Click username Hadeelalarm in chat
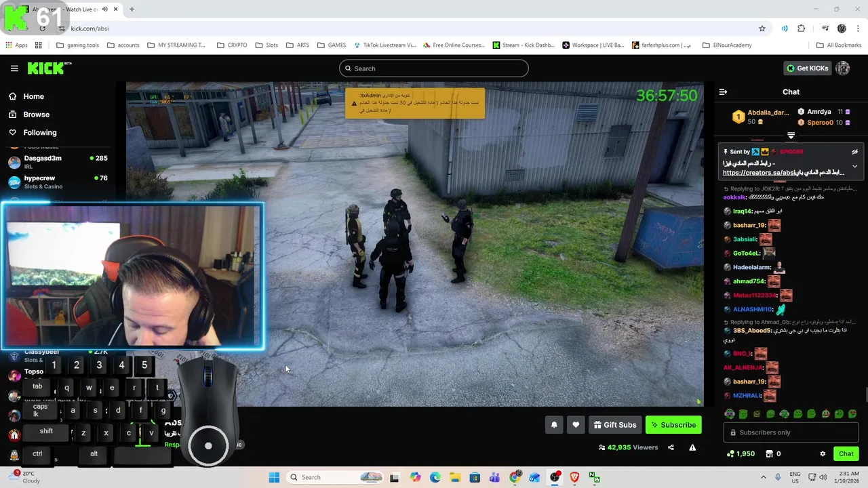 (752, 268)
